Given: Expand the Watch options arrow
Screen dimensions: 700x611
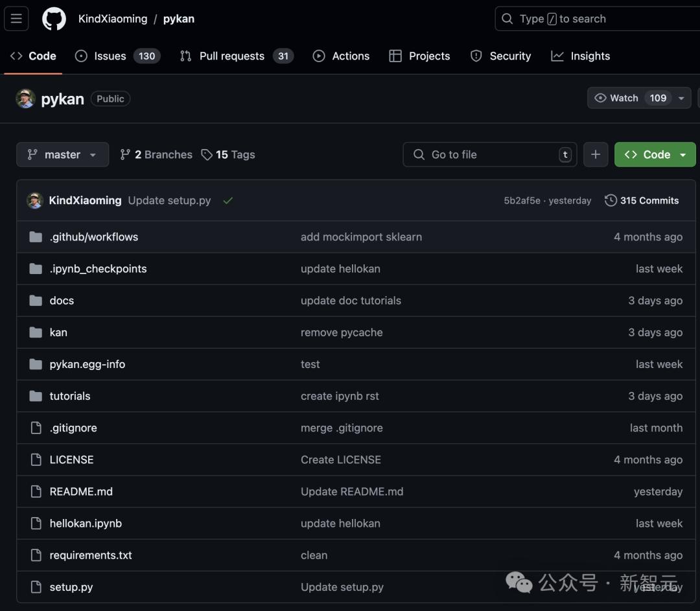Looking at the screenshot, I should pos(681,98).
